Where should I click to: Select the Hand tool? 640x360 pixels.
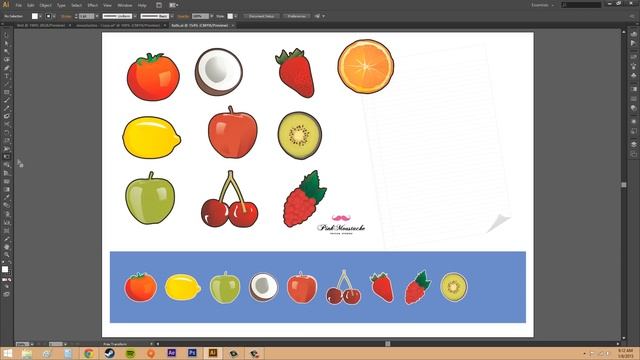(x=6, y=247)
